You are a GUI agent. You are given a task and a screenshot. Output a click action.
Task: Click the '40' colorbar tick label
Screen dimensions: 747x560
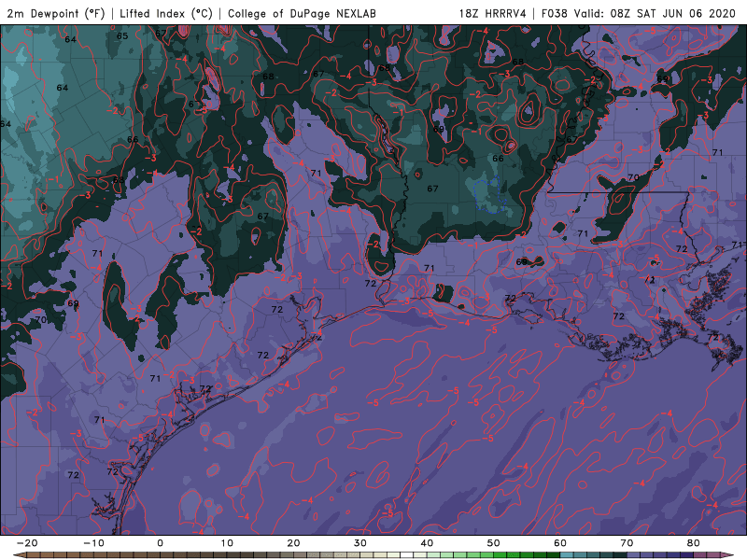[427, 543]
